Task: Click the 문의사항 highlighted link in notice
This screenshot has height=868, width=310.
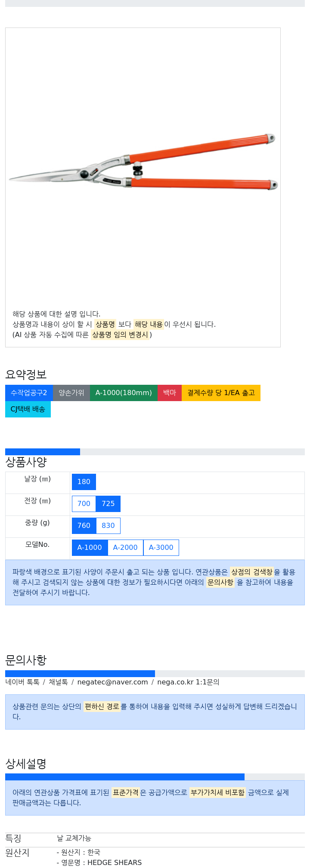Action: coord(220,583)
